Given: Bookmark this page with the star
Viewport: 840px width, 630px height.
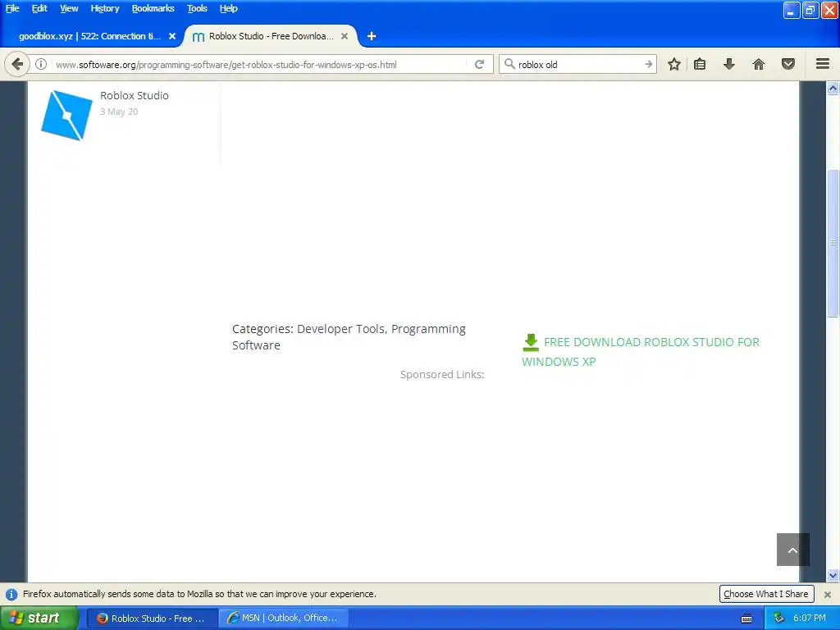Looking at the screenshot, I should pos(674,64).
